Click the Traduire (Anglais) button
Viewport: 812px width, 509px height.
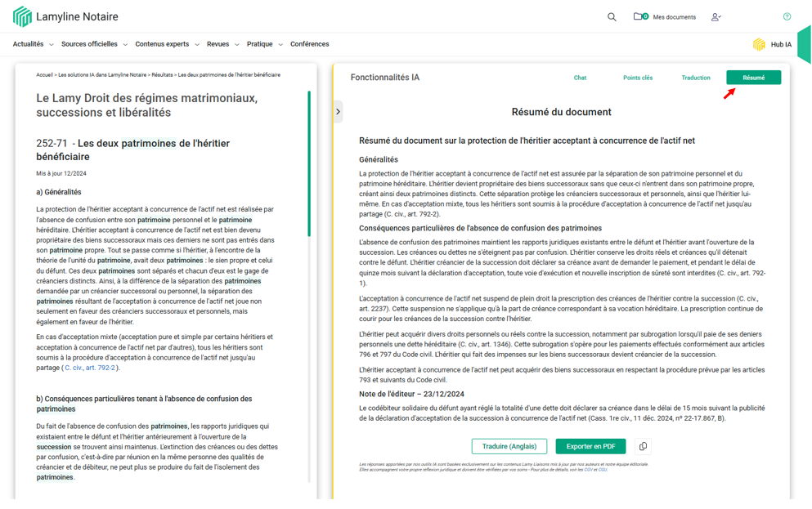point(509,446)
